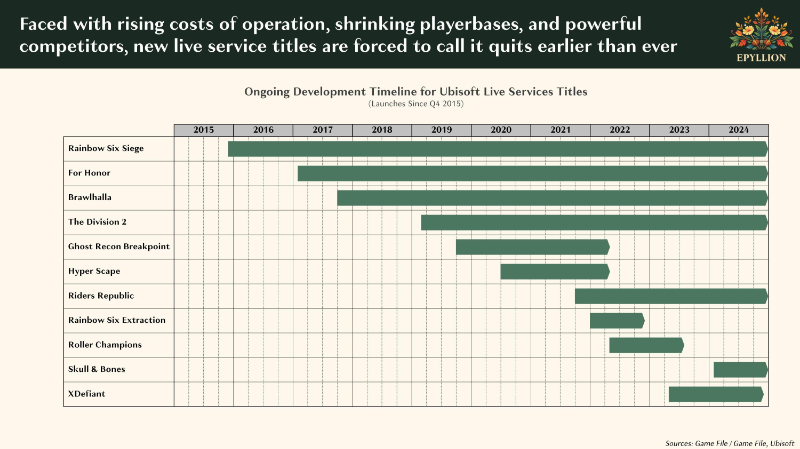
Task: Click the Epyllion logo
Action: tap(761, 35)
